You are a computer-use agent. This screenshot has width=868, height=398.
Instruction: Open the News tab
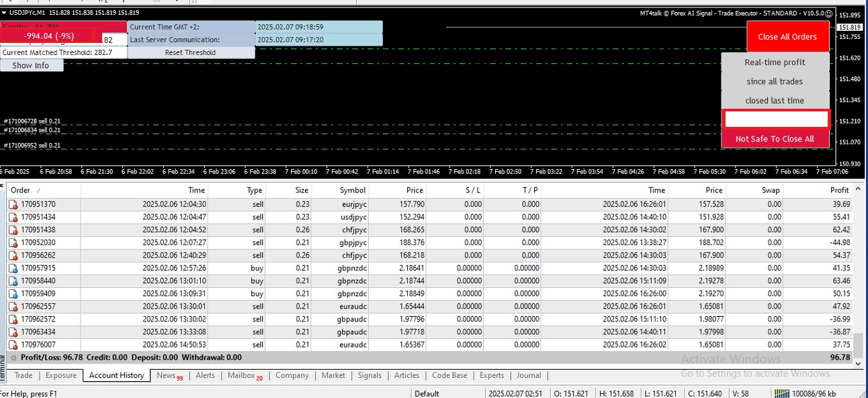pyautogui.click(x=166, y=375)
